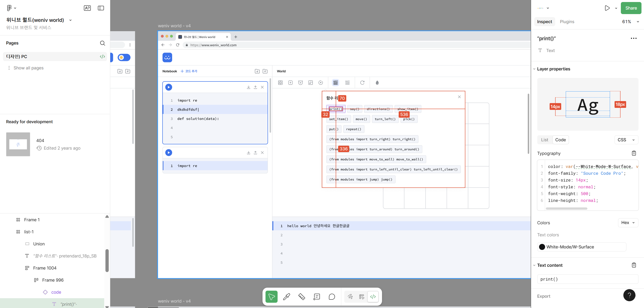Click the White-Mode/W-Surface color swatch
Screen dimensions: 644x308
[x=542, y=247]
